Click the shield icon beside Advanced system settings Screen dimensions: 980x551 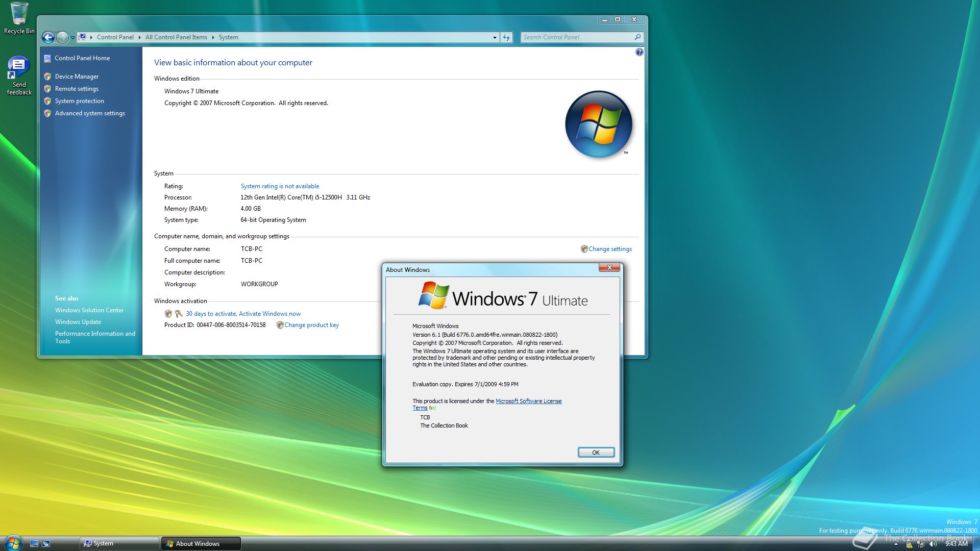47,113
